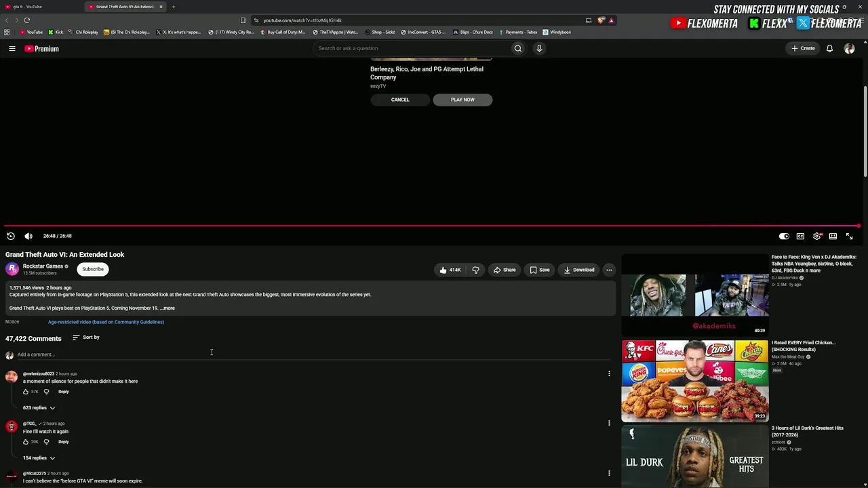Open the fried chicken ranking video thumbnail
The image size is (868, 488).
pos(695,381)
